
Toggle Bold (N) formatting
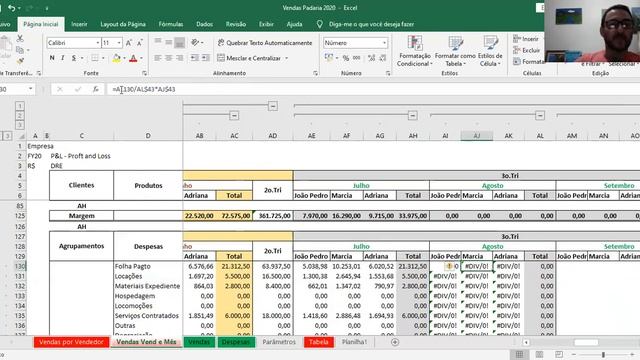[x=52, y=58]
